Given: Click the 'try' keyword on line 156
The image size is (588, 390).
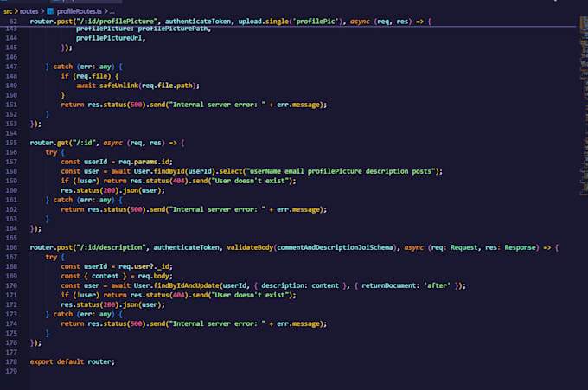Looking at the screenshot, I should coord(51,152).
